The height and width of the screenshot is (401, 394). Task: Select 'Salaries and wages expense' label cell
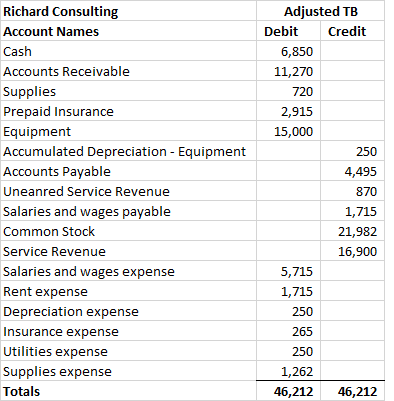[128, 271]
